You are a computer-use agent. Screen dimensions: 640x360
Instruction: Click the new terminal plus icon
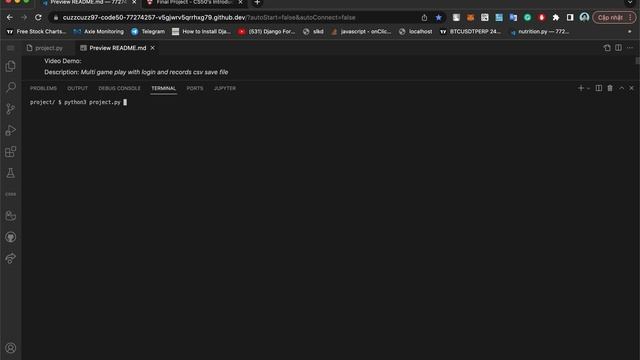point(580,88)
